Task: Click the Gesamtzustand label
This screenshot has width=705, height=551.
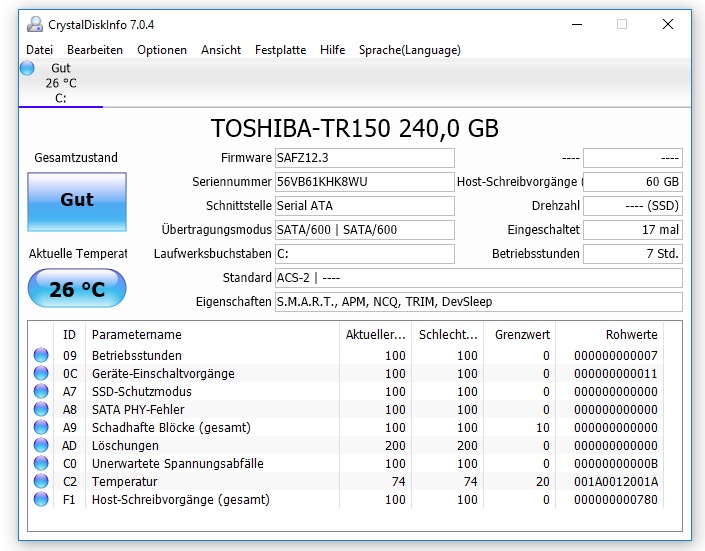Action: pos(76,157)
